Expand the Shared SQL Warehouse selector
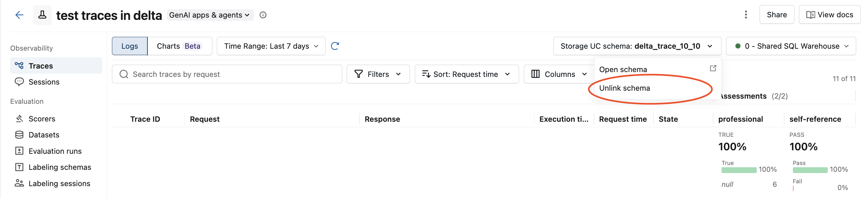The height and width of the screenshot is (198, 868). click(791, 46)
